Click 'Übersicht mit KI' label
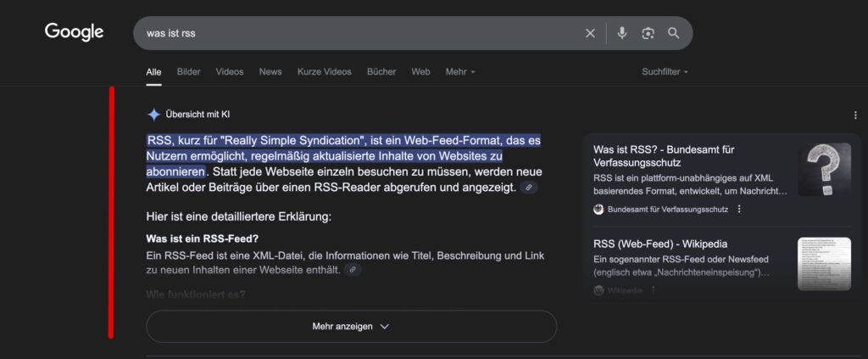 [x=198, y=115]
